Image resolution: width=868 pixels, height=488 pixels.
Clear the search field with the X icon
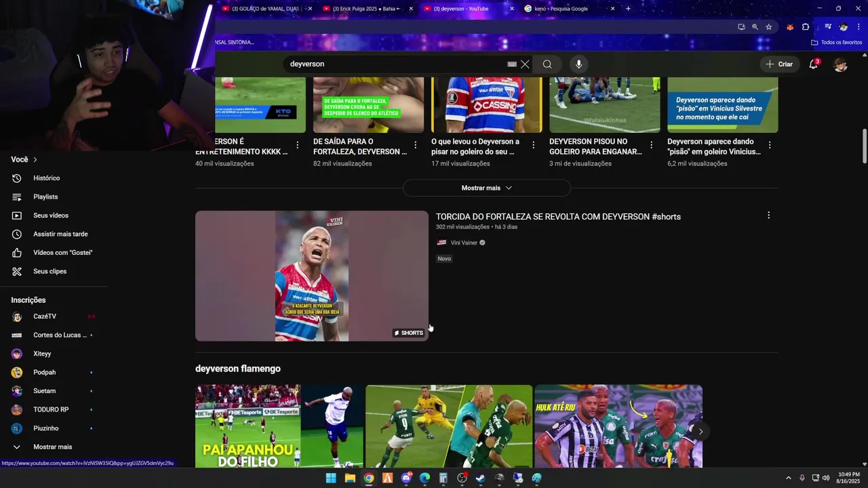(x=525, y=64)
